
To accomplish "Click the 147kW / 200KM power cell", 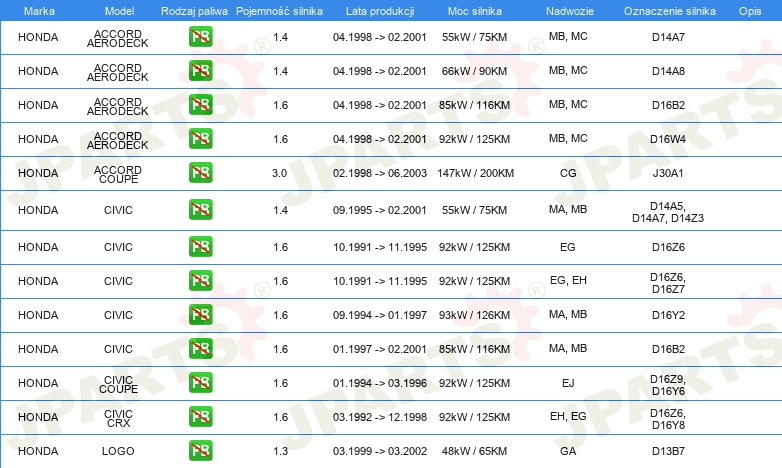I will [x=475, y=173].
